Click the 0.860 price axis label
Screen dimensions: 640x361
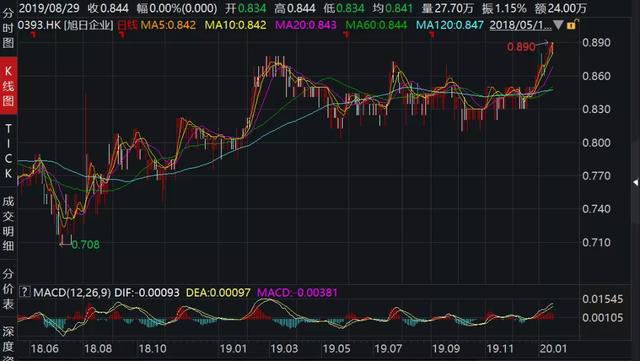pyautogui.click(x=596, y=76)
